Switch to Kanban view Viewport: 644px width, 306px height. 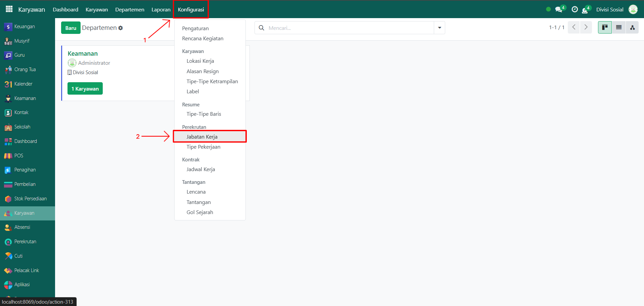coord(605,28)
